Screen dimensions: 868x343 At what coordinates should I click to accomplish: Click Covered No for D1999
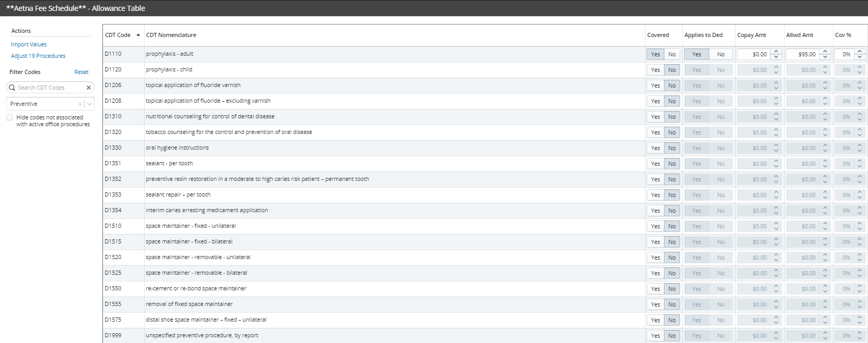coord(672,336)
